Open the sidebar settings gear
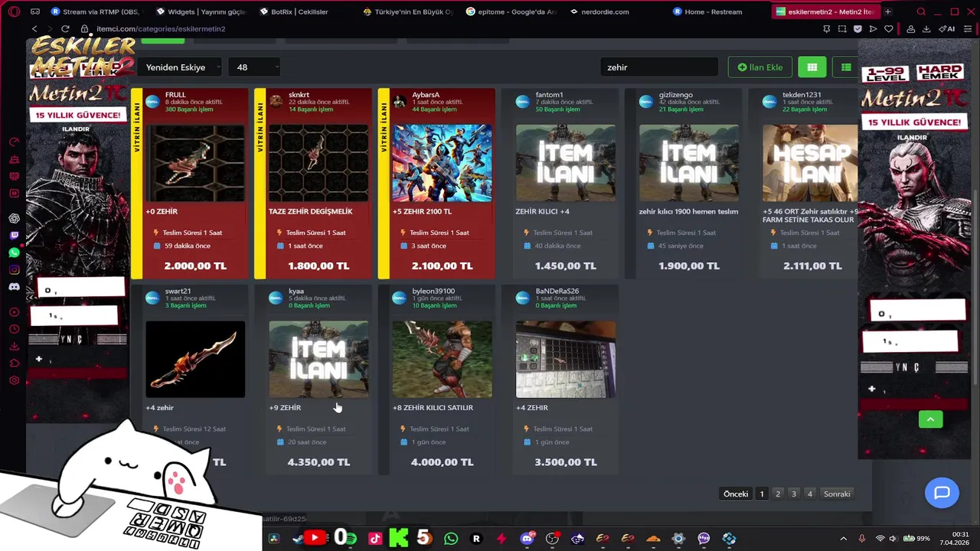 point(14,380)
